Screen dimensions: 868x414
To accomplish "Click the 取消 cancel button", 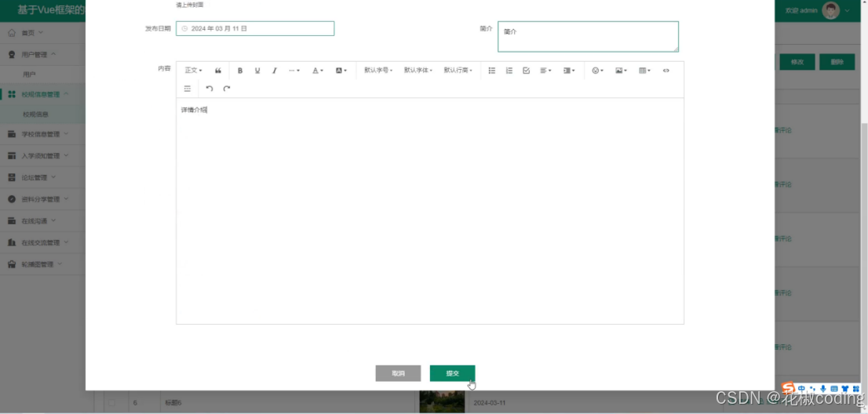I will pos(398,373).
